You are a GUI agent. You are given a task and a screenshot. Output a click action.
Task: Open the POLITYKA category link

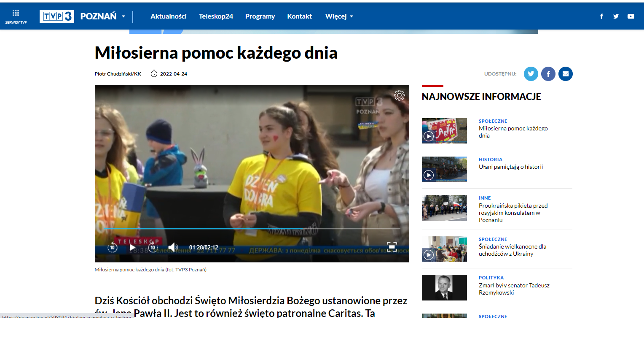491,278
